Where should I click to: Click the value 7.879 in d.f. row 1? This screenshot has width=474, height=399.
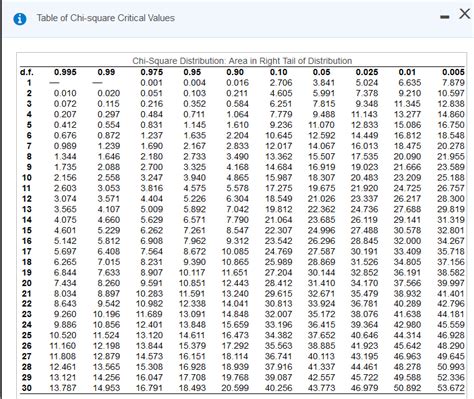[x=453, y=83]
